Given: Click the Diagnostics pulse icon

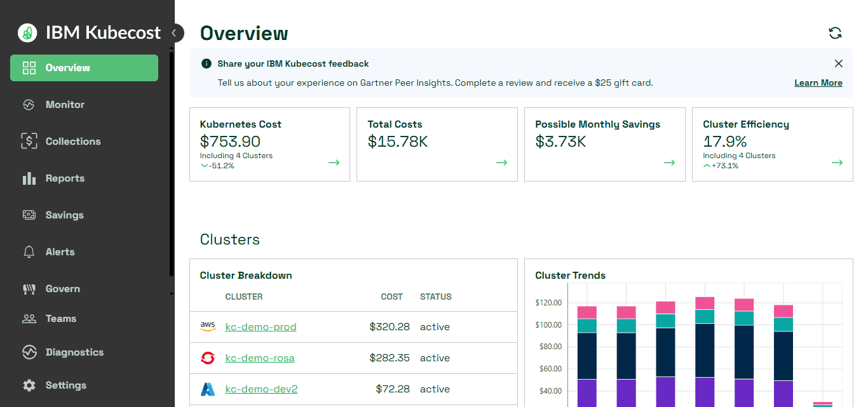Looking at the screenshot, I should 29,352.
